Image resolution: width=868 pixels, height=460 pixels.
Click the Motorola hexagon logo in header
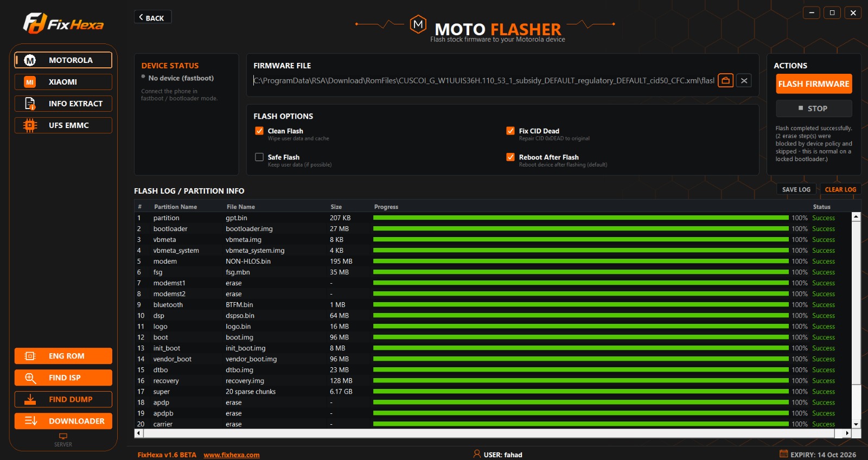click(x=418, y=24)
